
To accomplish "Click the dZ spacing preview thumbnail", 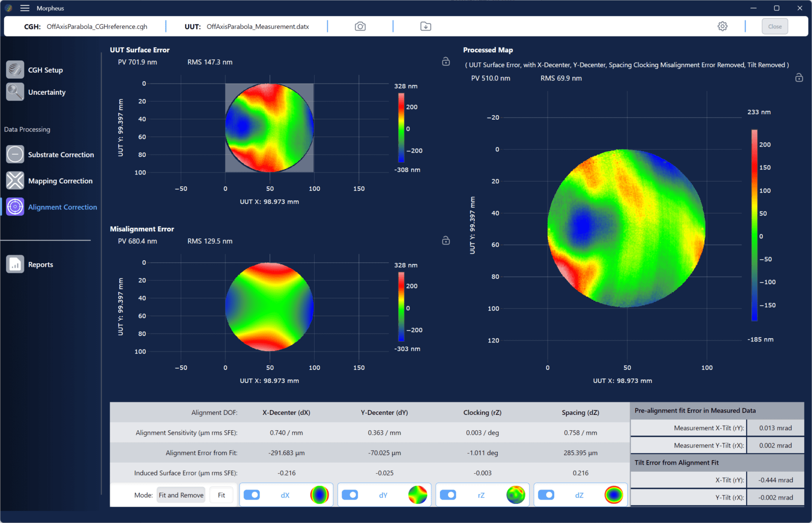I will pyautogui.click(x=614, y=495).
